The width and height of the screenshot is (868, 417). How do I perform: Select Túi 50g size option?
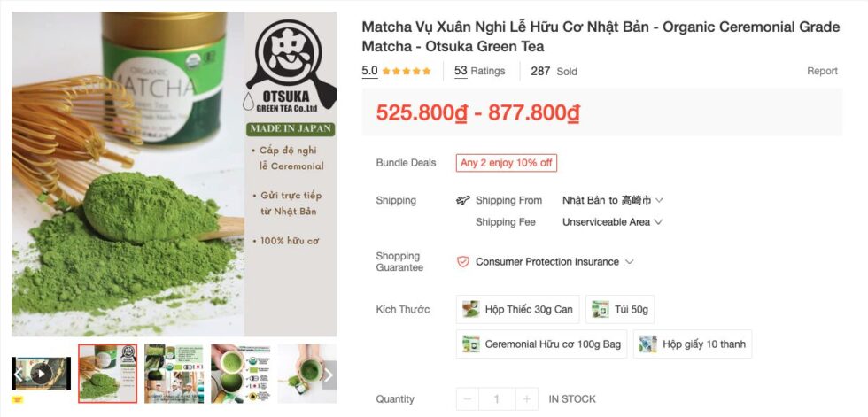click(620, 309)
